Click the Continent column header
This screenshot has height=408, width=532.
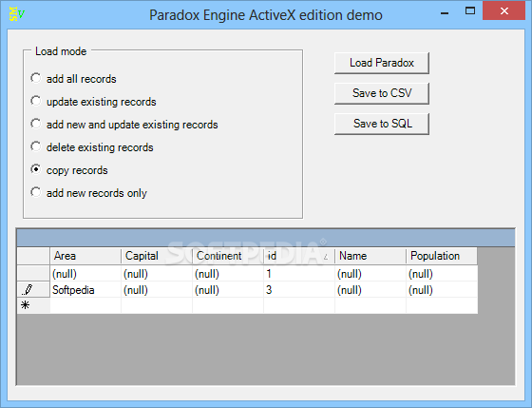228,256
